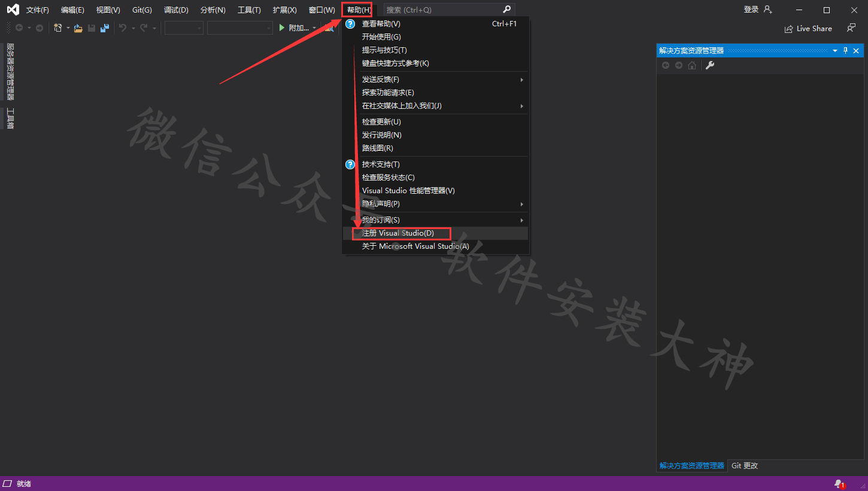
Task: Open the Undo history dropdown arrow
Action: click(x=133, y=28)
